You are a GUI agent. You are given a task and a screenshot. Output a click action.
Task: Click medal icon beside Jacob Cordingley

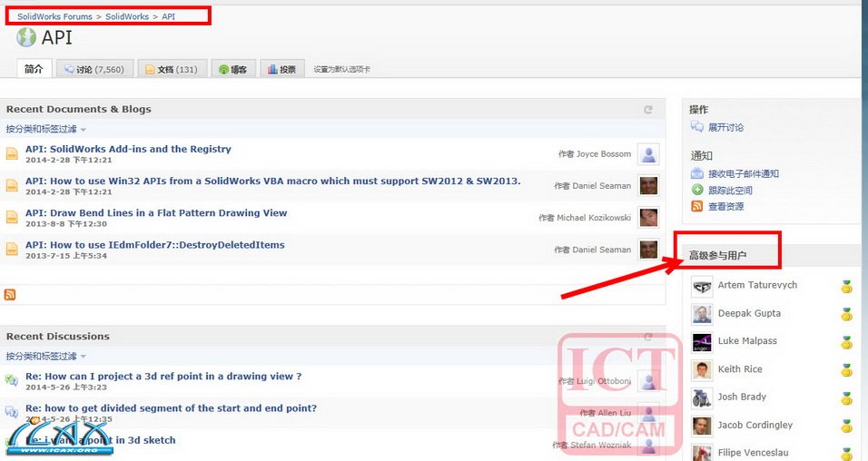click(x=846, y=427)
